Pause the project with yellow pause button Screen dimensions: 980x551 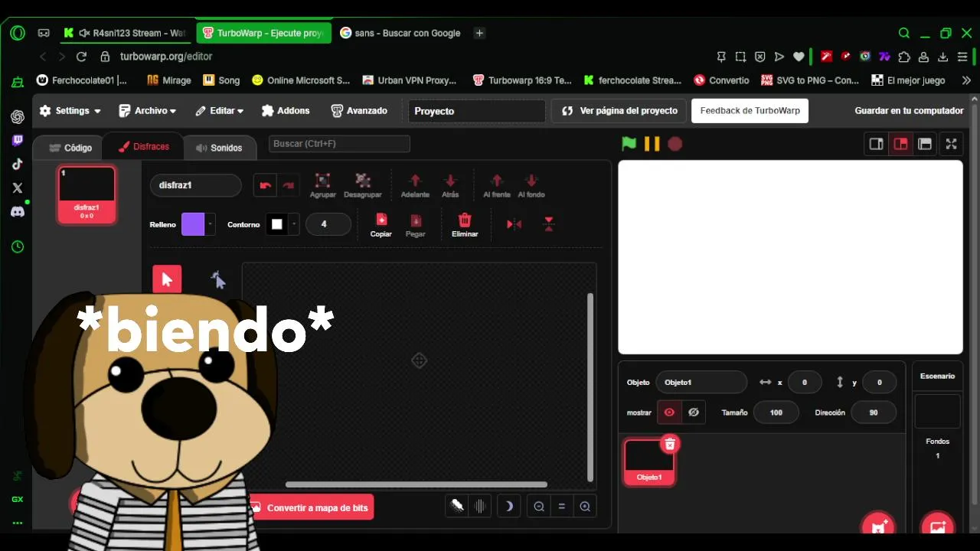pyautogui.click(x=652, y=144)
